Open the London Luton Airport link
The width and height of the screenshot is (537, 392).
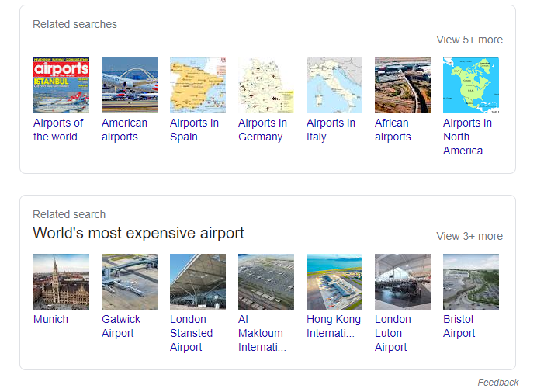click(x=393, y=333)
